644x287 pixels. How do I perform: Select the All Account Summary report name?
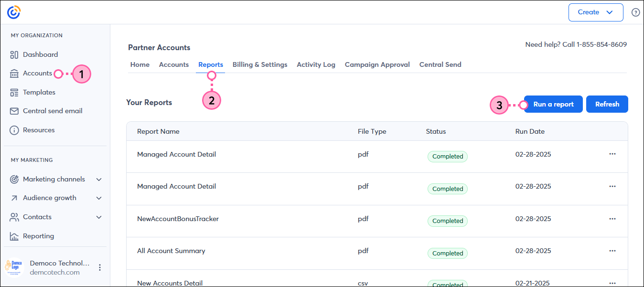point(171,251)
